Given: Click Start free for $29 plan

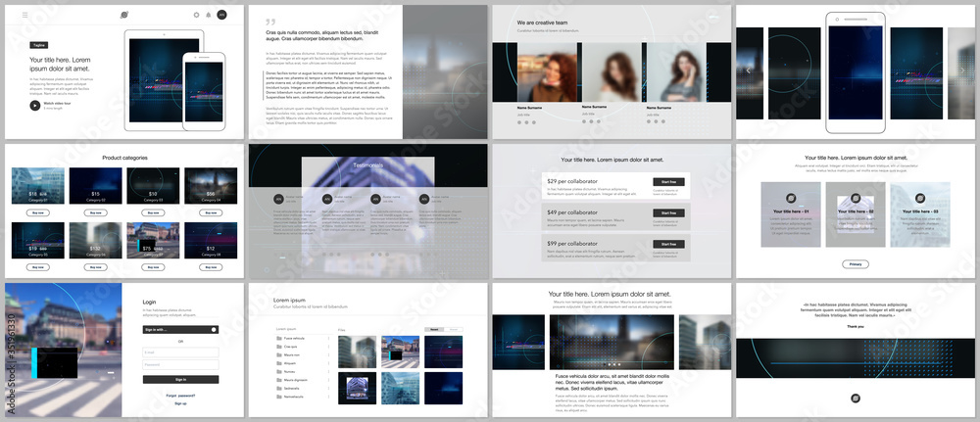Looking at the screenshot, I should coord(668,182).
